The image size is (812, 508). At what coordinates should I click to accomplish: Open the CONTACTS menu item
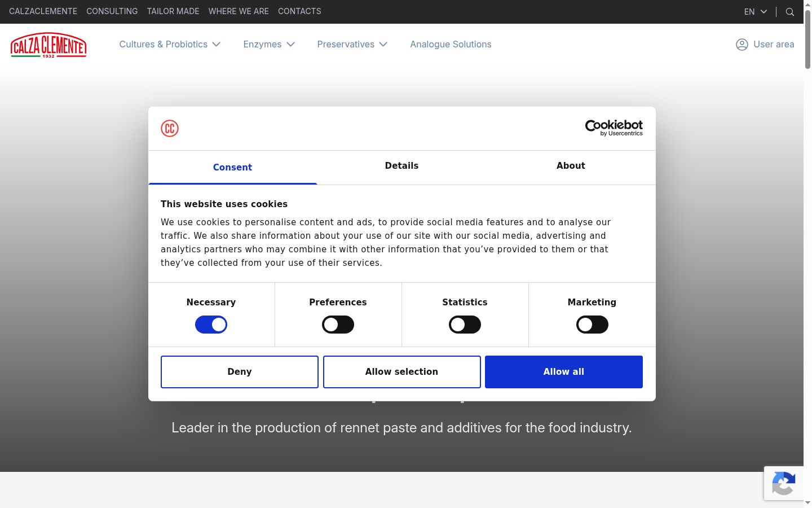299,11
